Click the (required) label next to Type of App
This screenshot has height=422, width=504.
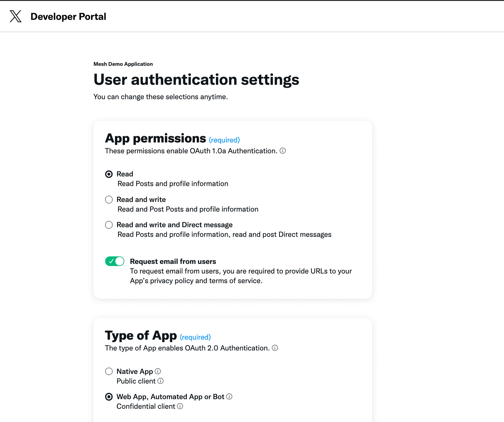click(195, 337)
